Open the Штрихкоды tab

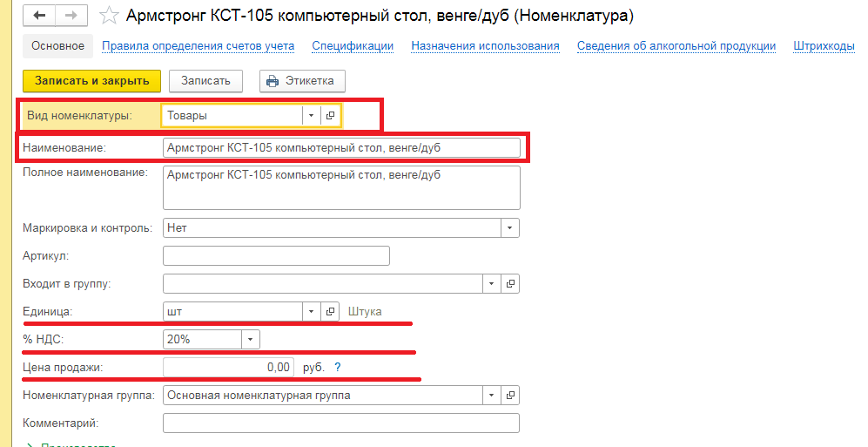pos(824,46)
